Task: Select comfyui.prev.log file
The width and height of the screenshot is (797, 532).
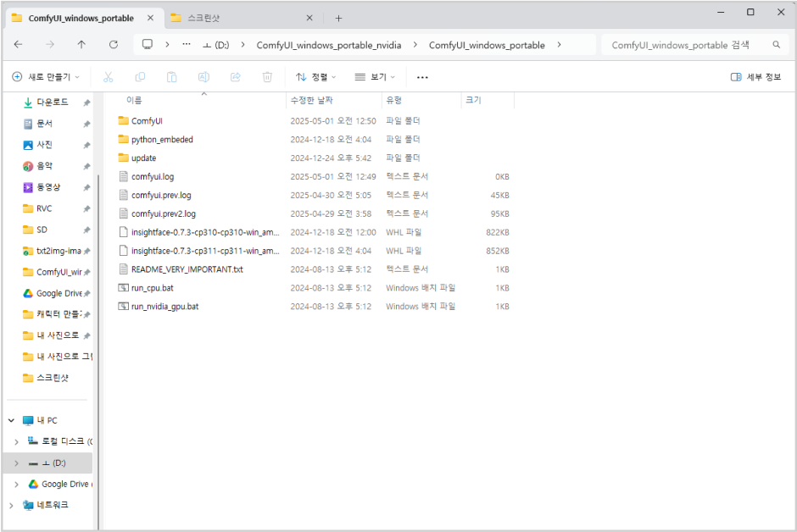Action: (x=155, y=195)
